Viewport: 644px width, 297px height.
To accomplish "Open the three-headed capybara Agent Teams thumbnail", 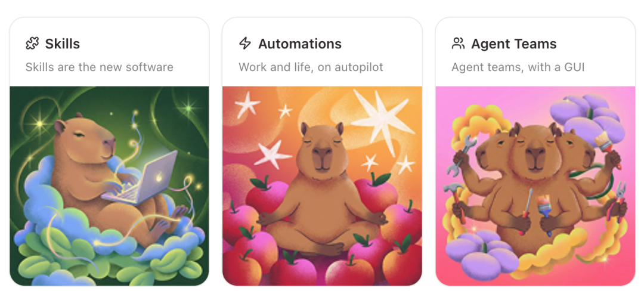I will tap(535, 185).
